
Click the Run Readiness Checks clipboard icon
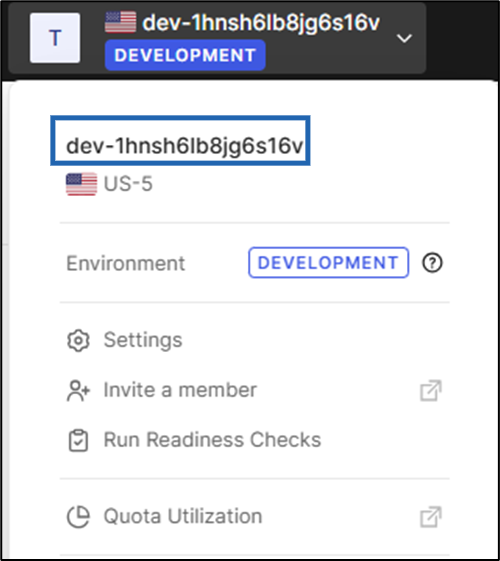[78, 440]
